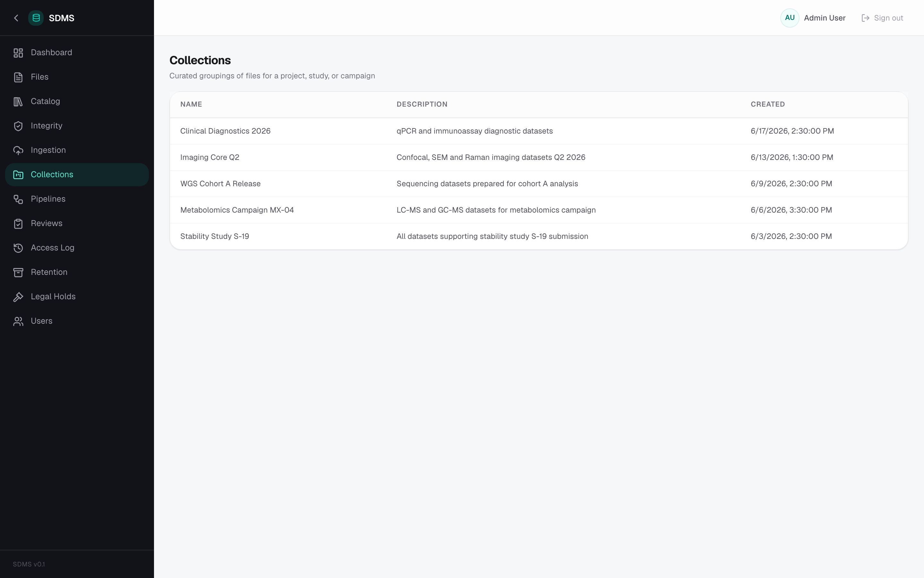Image resolution: width=924 pixels, height=578 pixels.
Task: Click created date 6/6/2026, 3:30:00 PM
Action: pyautogui.click(x=791, y=210)
